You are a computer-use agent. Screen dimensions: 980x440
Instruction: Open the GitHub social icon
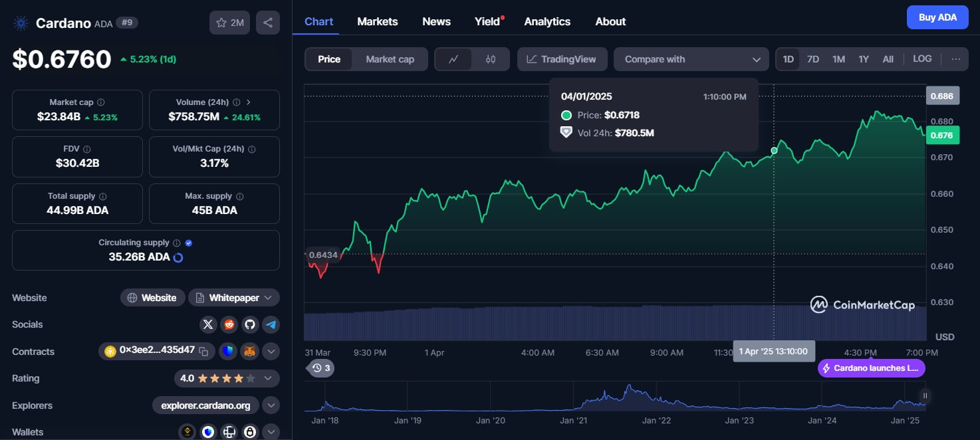[249, 324]
